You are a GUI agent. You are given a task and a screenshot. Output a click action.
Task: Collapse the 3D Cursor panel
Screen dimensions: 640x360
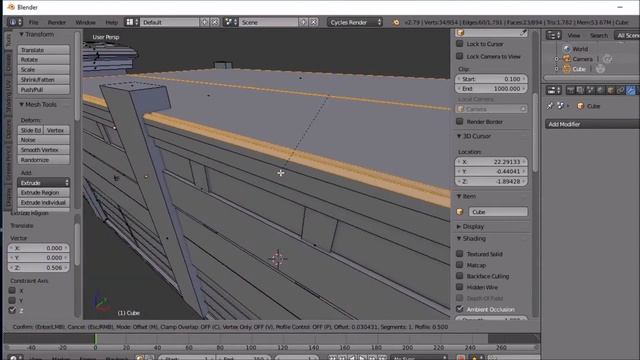pyautogui.click(x=459, y=136)
